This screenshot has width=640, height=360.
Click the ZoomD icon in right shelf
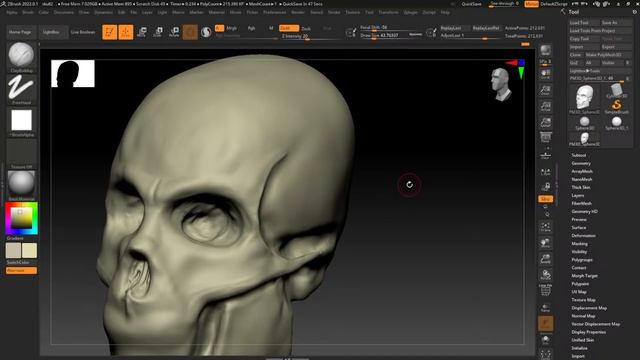546,259
